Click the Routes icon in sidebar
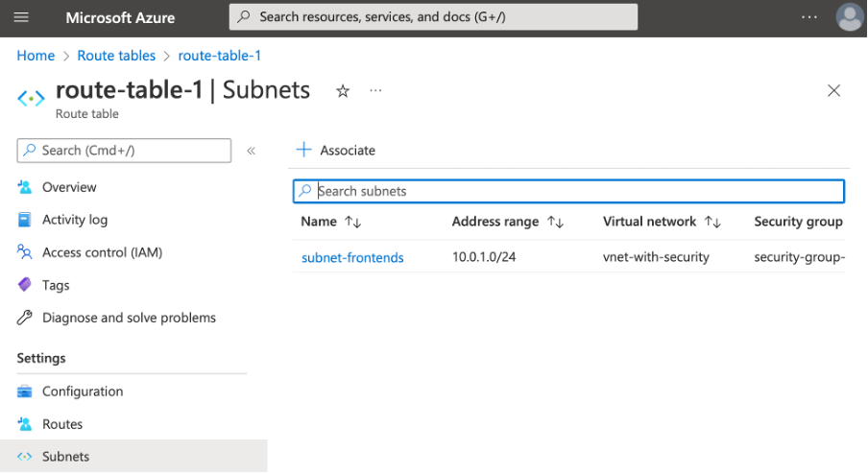The width and height of the screenshot is (868, 474). pyautogui.click(x=24, y=424)
